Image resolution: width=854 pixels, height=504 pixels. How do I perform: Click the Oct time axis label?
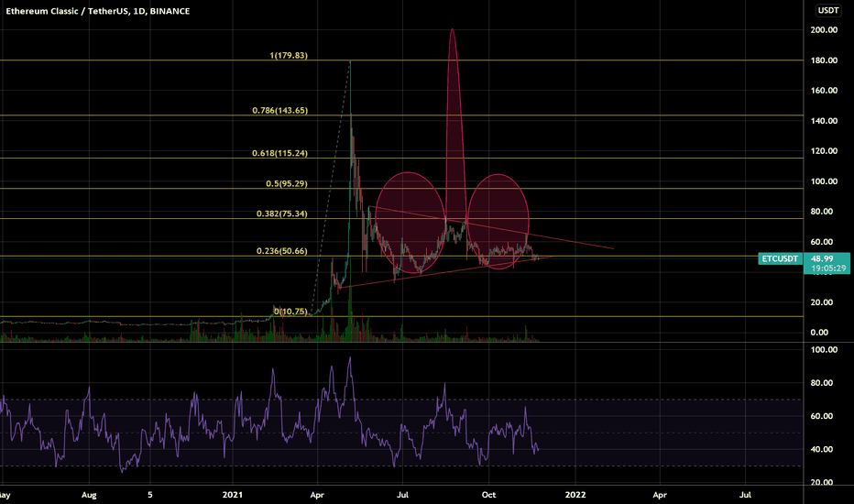[488, 495]
